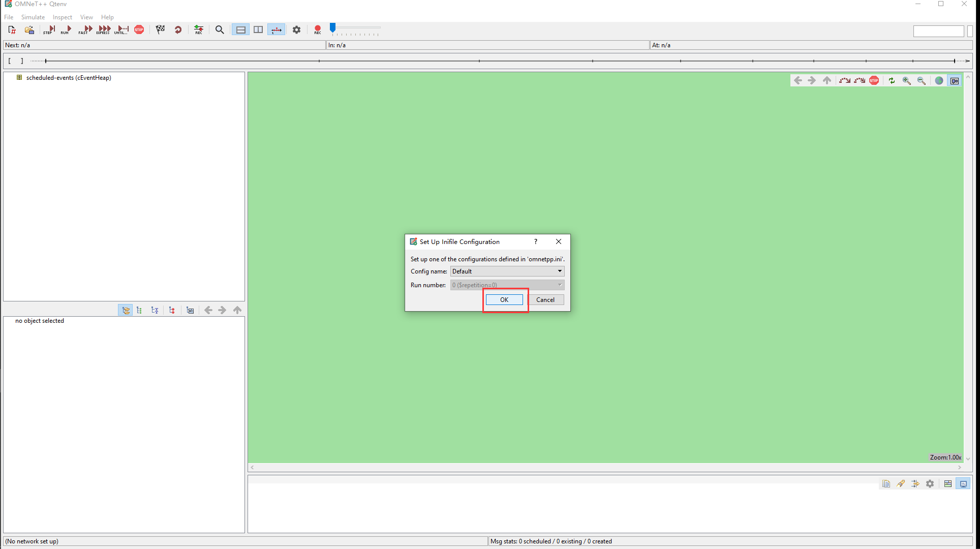Click the Record simulation icon
This screenshot has height=549, width=980.
[x=317, y=29]
